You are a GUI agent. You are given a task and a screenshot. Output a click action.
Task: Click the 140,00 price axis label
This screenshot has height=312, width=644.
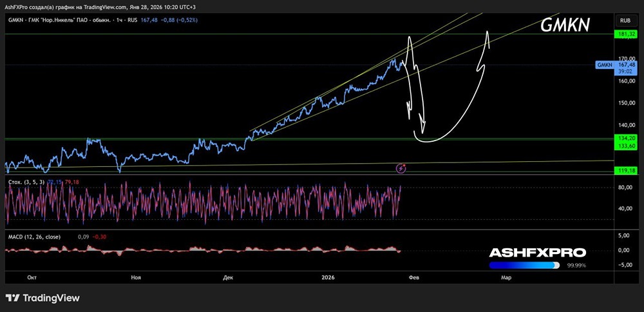click(x=627, y=125)
